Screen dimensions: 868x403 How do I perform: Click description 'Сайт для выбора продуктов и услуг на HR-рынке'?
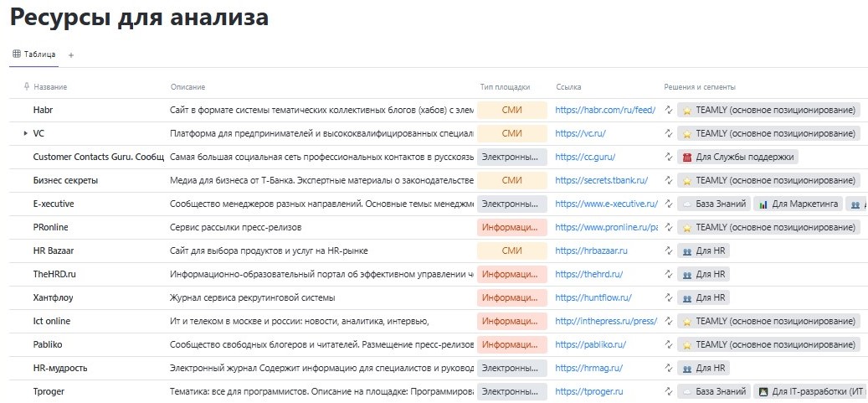click(x=269, y=251)
